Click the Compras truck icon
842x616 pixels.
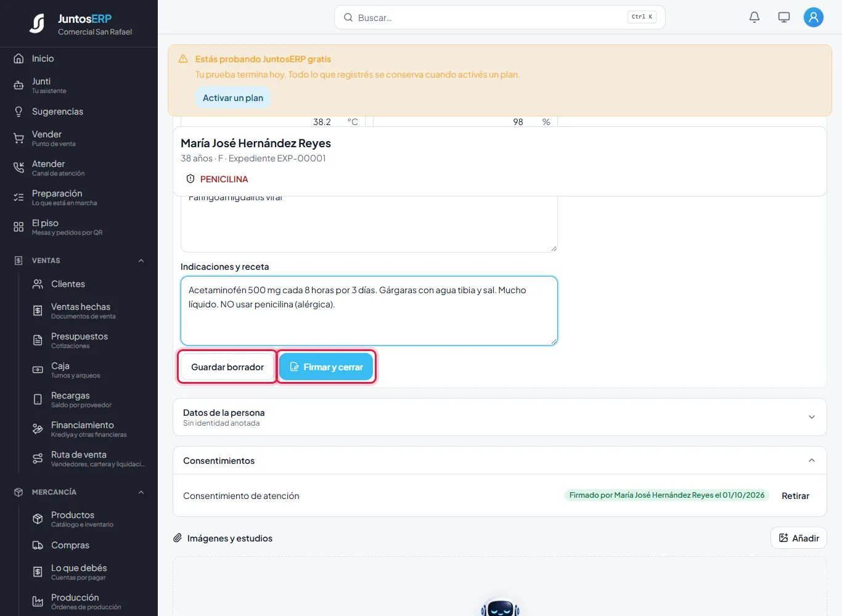click(38, 545)
